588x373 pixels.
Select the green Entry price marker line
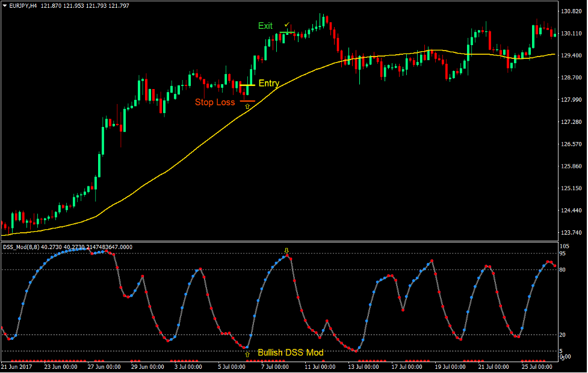[x=247, y=85]
